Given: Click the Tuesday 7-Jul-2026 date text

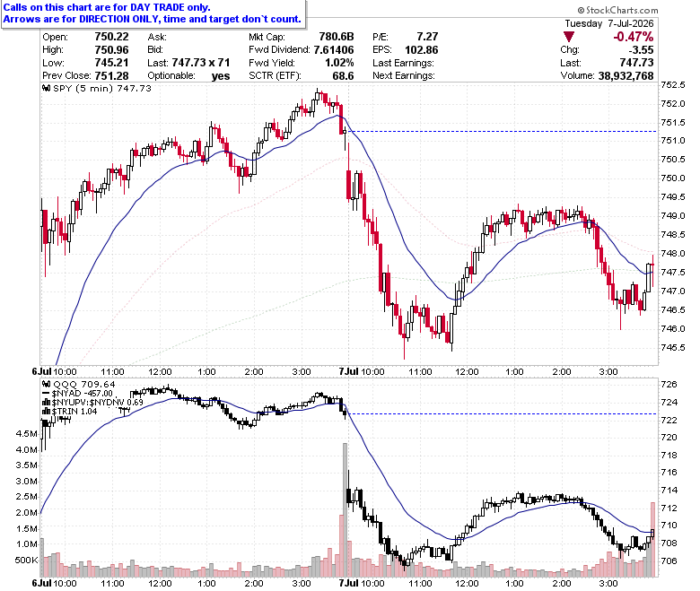Looking at the screenshot, I should 609,23.
